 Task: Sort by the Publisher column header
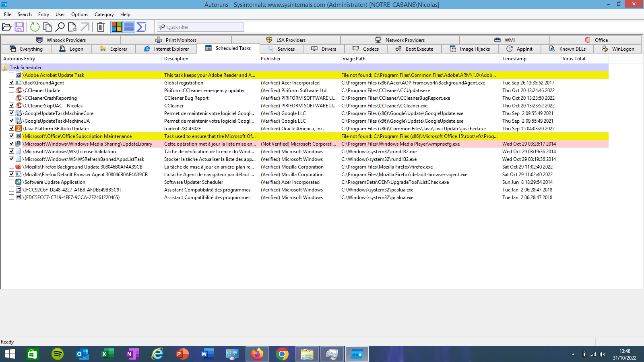[270, 59]
